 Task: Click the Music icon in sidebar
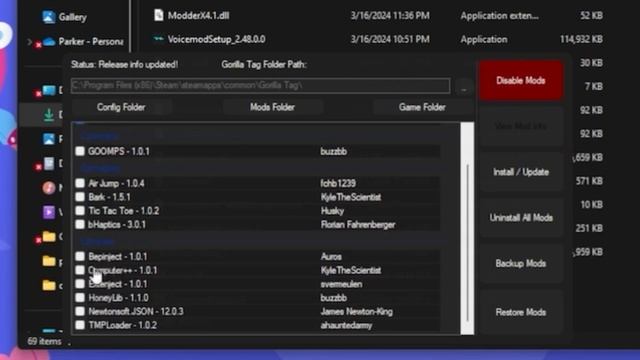pos(49,188)
